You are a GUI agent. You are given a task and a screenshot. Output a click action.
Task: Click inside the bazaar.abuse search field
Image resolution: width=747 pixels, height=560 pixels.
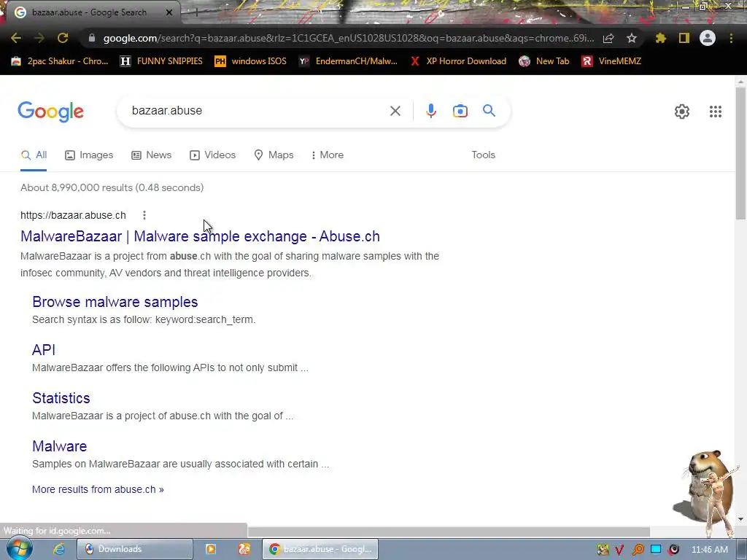(258, 111)
